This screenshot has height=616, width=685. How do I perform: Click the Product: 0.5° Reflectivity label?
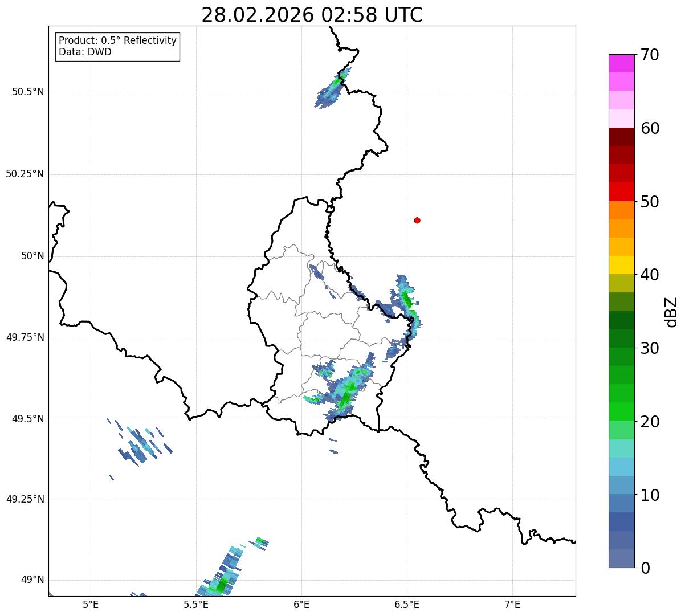tap(117, 41)
